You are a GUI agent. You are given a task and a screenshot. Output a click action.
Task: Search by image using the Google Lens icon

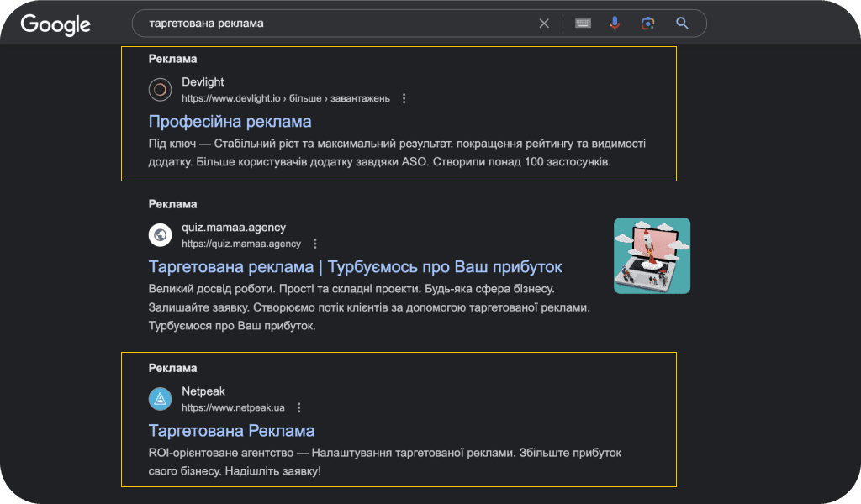647,23
